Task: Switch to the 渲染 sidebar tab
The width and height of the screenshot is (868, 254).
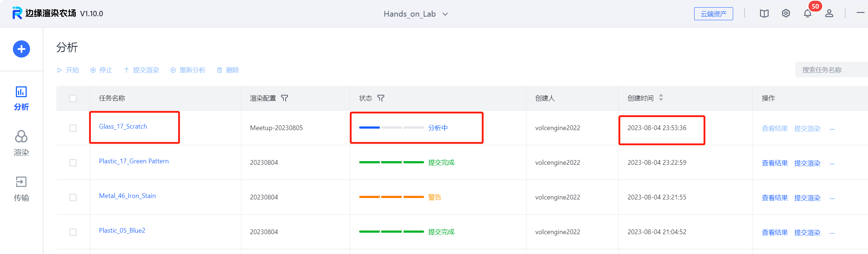Action: pyautogui.click(x=21, y=143)
